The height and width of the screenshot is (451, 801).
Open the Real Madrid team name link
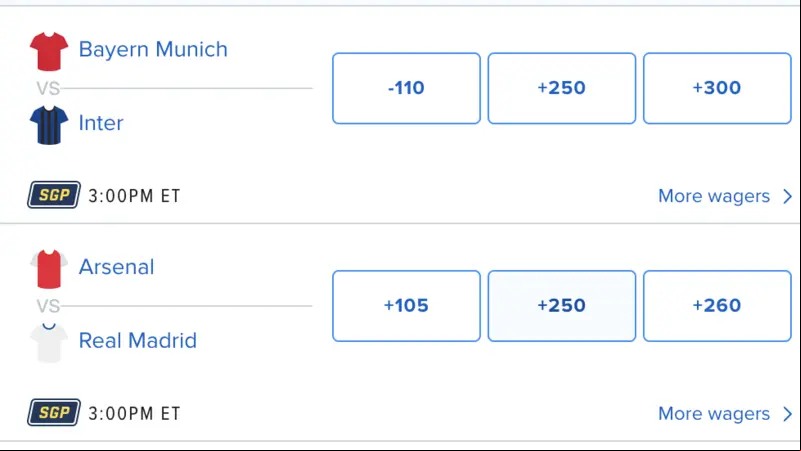tap(137, 341)
